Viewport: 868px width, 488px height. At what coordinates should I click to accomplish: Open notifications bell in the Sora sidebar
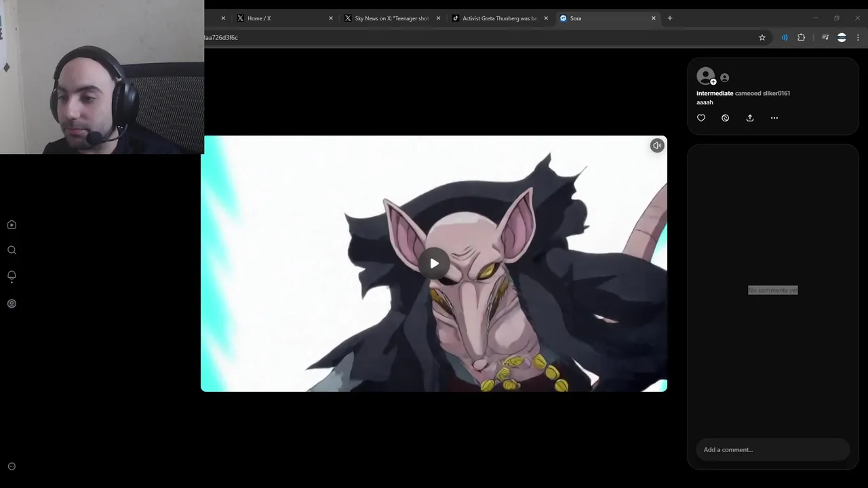click(12, 276)
